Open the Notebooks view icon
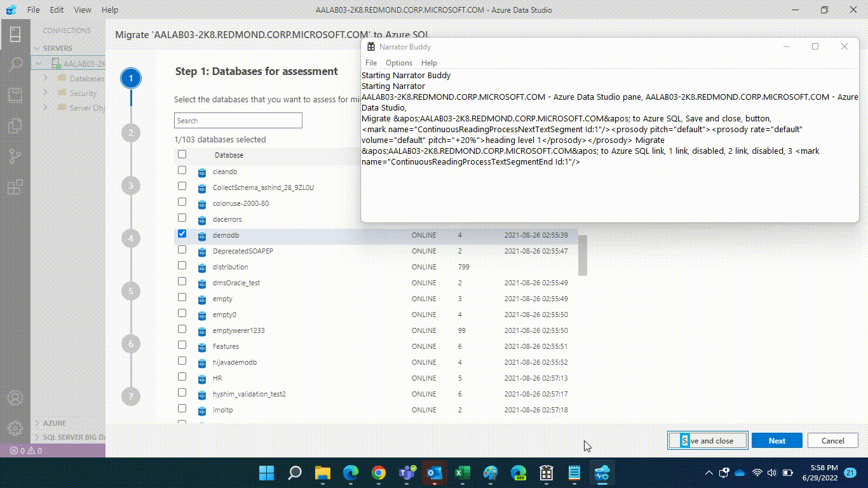 pyautogui.click(x=15, y=94)
